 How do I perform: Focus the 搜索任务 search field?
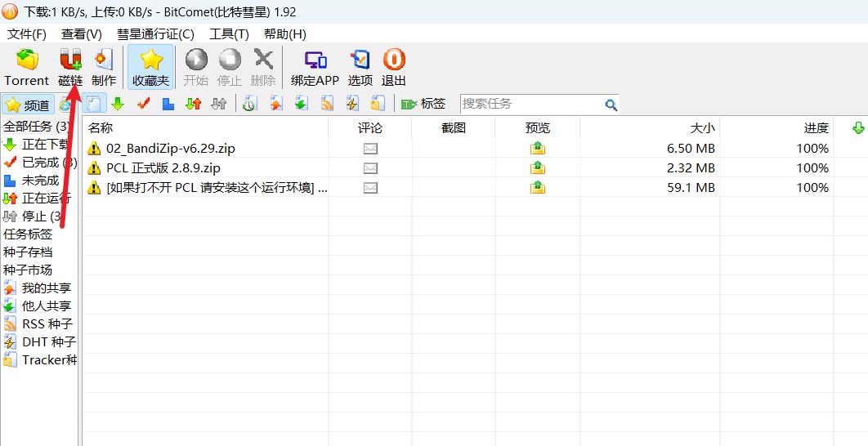[531, 104]
